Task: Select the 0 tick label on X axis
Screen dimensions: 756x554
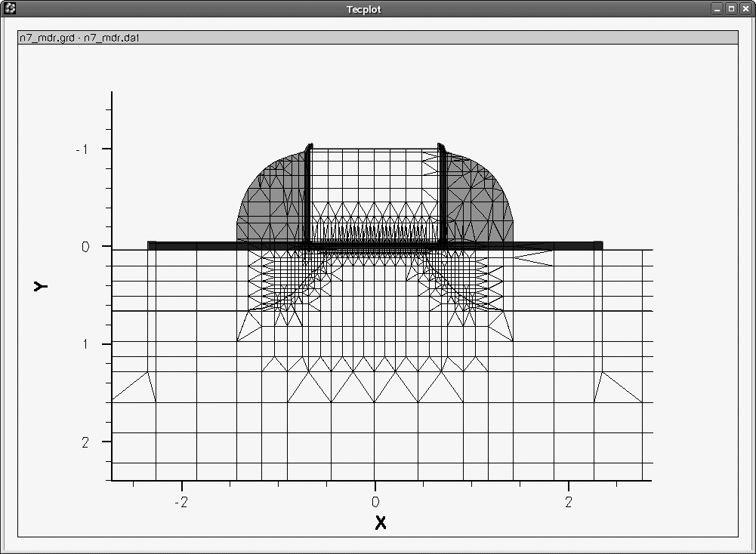Action: [375, 502]
